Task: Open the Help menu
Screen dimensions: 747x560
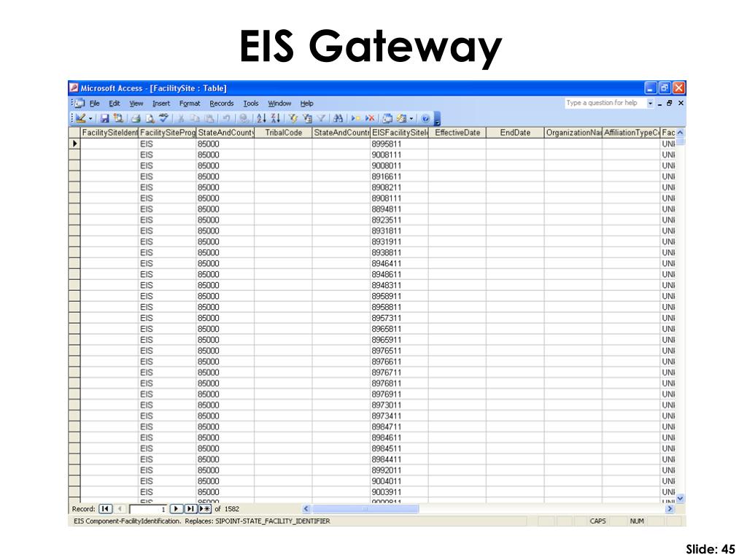Action: [307, 104]
